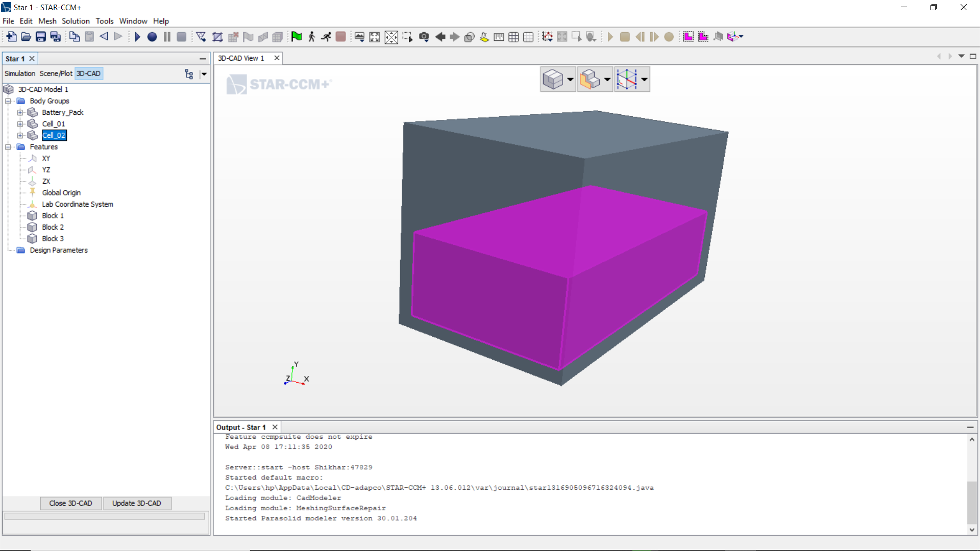Click the colored-axes 3D-CAD toolbar icon

733,37
